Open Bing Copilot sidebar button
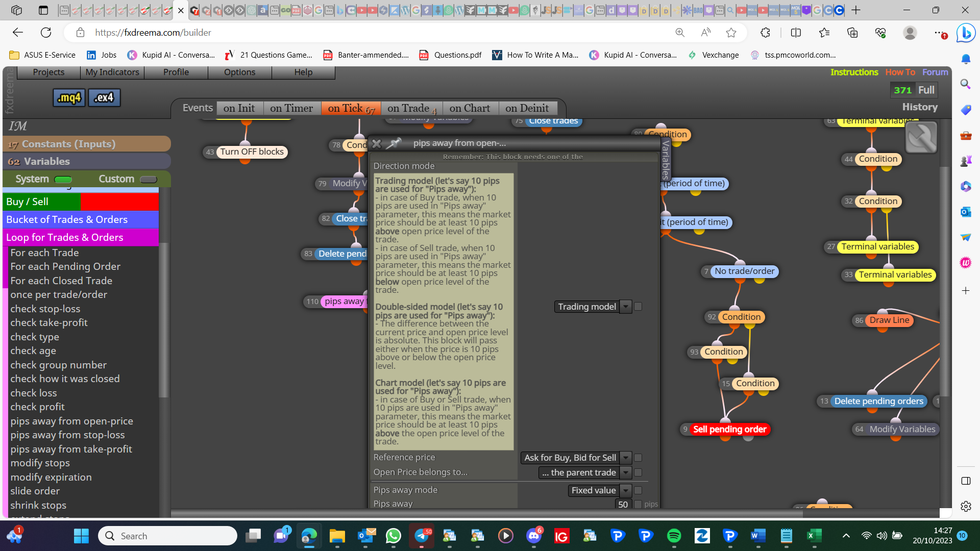The image size is (980, 551). [x=966, y=33]
